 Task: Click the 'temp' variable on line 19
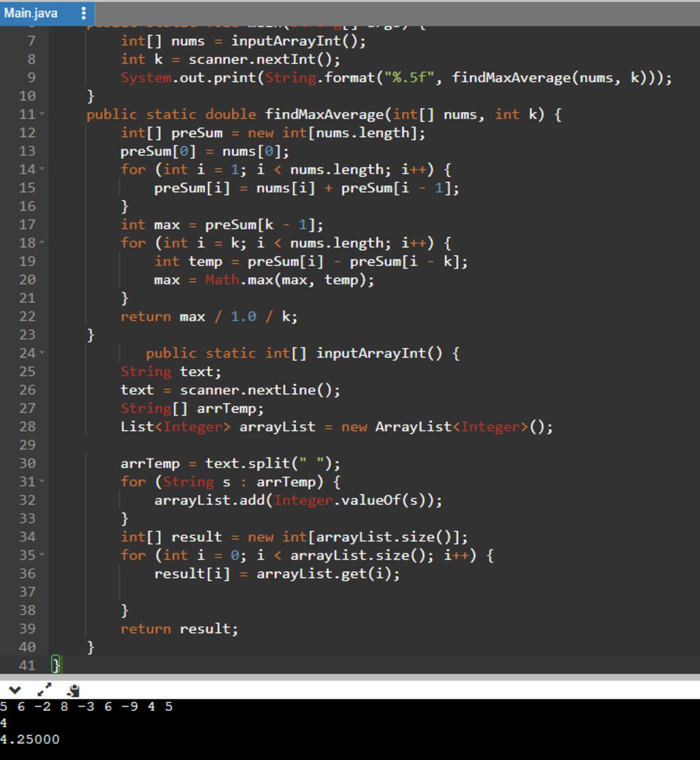point(205,262)
